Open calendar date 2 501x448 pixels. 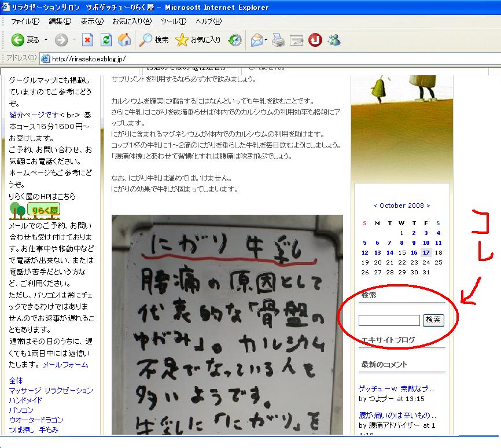click(x=414, y=233)
